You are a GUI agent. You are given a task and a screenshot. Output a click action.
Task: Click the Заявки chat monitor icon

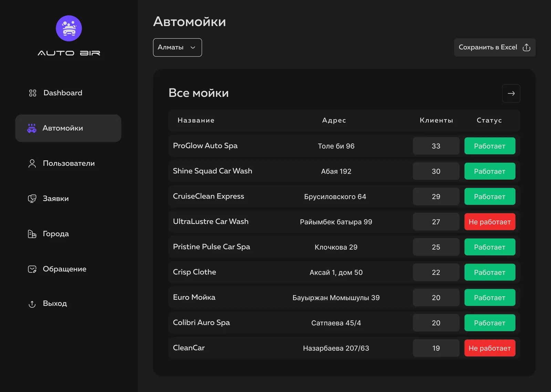pos(32,199)
